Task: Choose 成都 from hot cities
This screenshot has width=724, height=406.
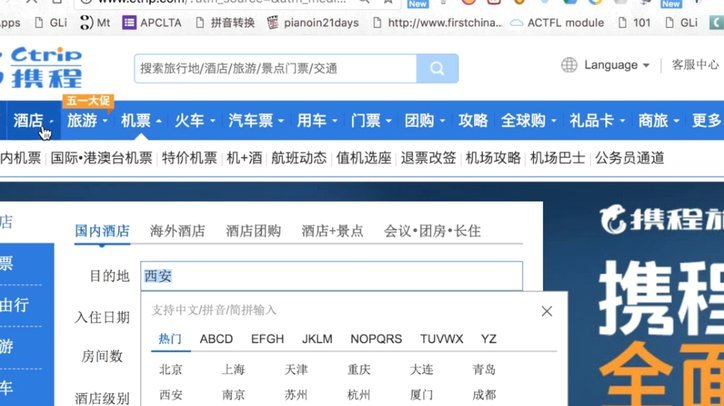Action: point(484,395)
